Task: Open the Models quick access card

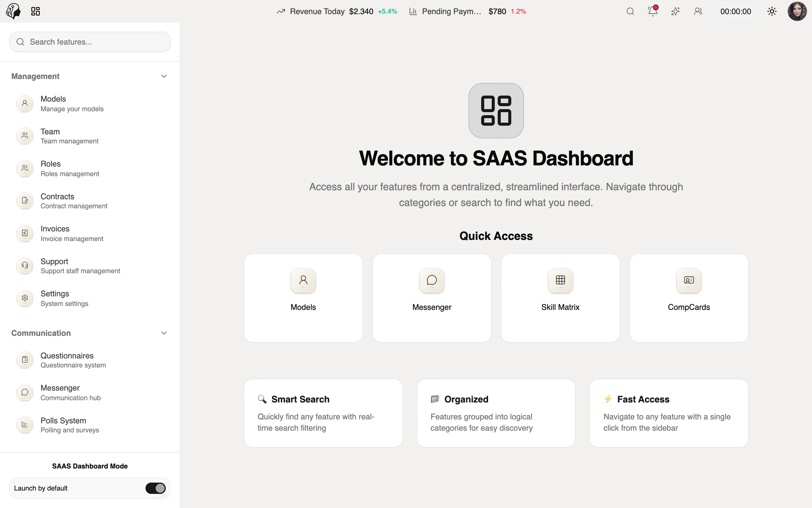Action: (303, 298)
